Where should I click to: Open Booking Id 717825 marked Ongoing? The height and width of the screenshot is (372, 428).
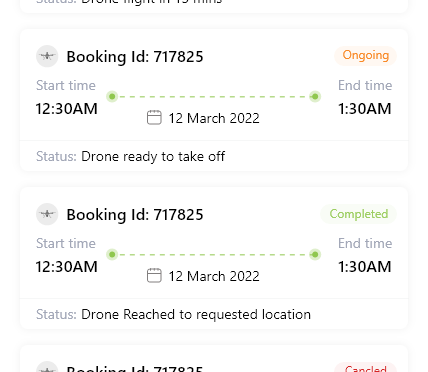(135, 57)
